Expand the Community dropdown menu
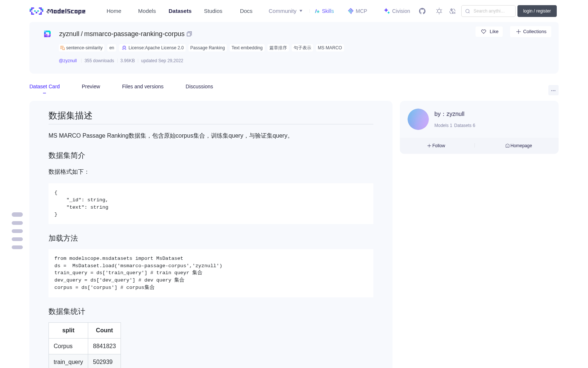The width and height of the screenshot is (588, 368). tap(286, 11)
